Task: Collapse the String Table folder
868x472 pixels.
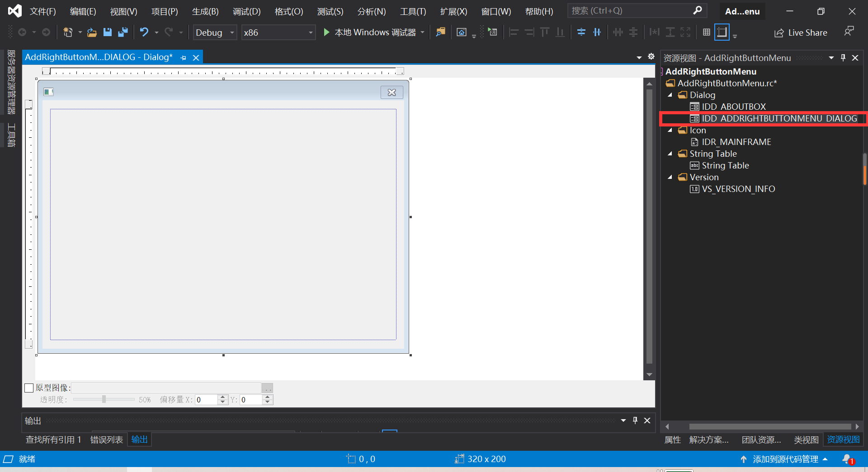Action: pyautogui.click(x=670, y=154)
